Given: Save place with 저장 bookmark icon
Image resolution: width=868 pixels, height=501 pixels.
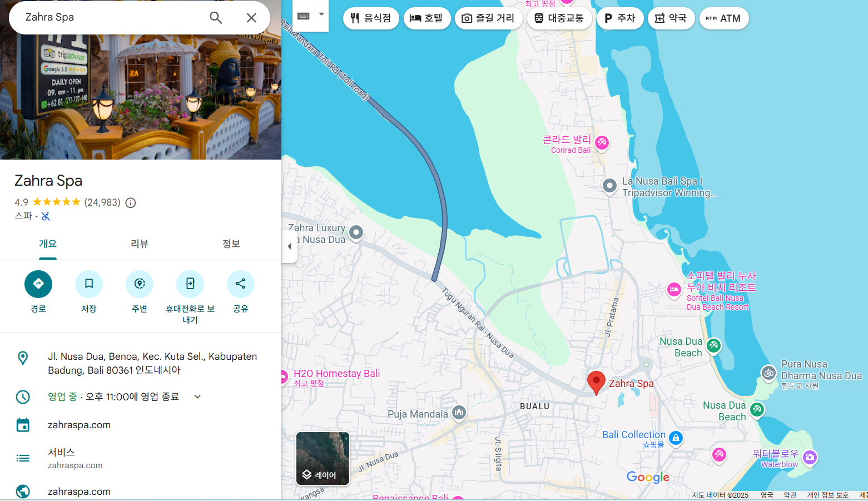Looking at the screenshot, I should [89, 284].
